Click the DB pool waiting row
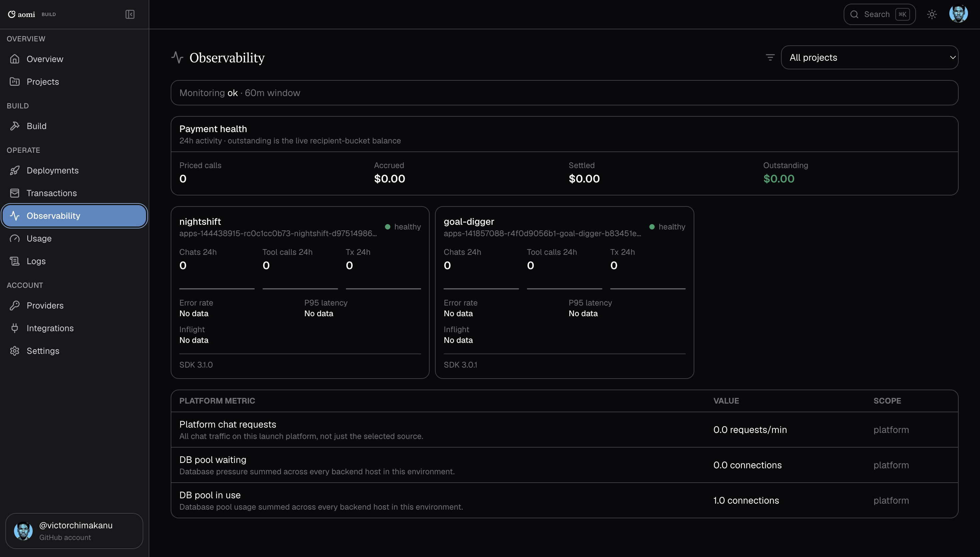The image size is (980, 557). click(564, 465)
